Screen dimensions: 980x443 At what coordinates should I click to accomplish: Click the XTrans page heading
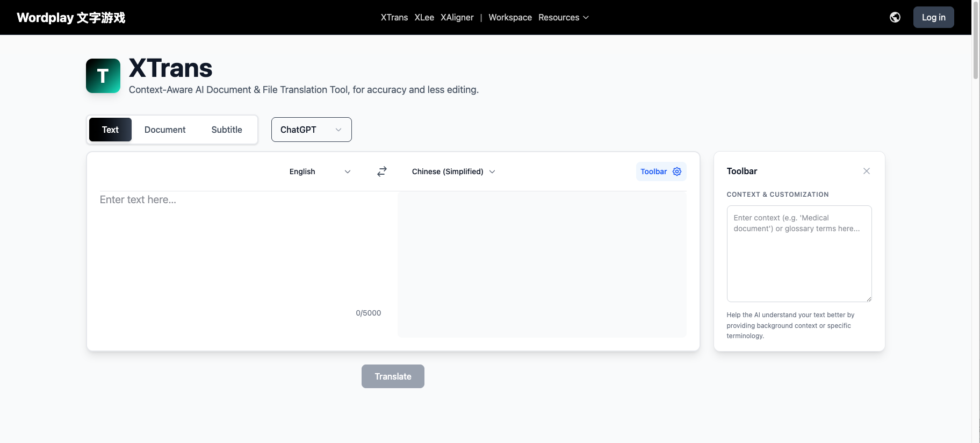point(171,68)
